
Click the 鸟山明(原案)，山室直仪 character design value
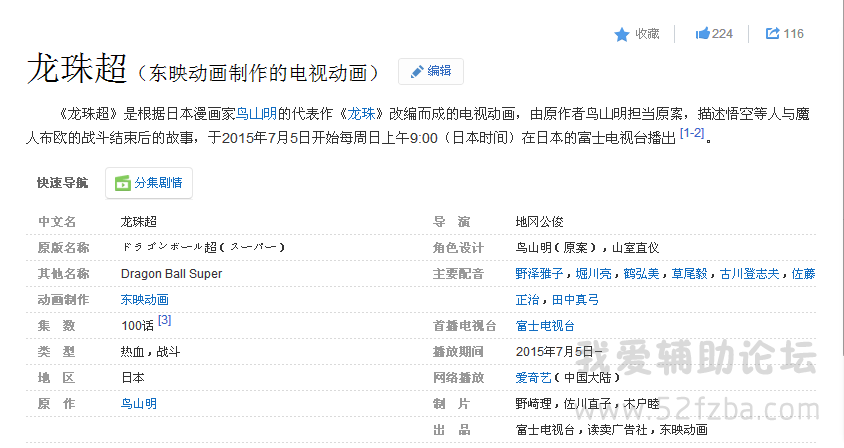click(587, 248)
